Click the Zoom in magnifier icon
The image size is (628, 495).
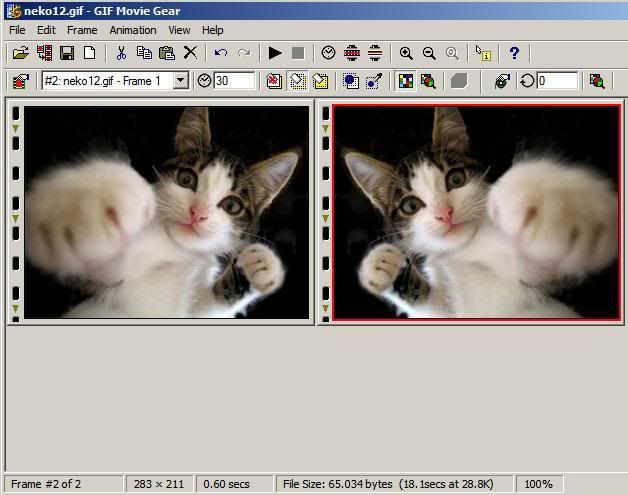(x=406, y=53)
